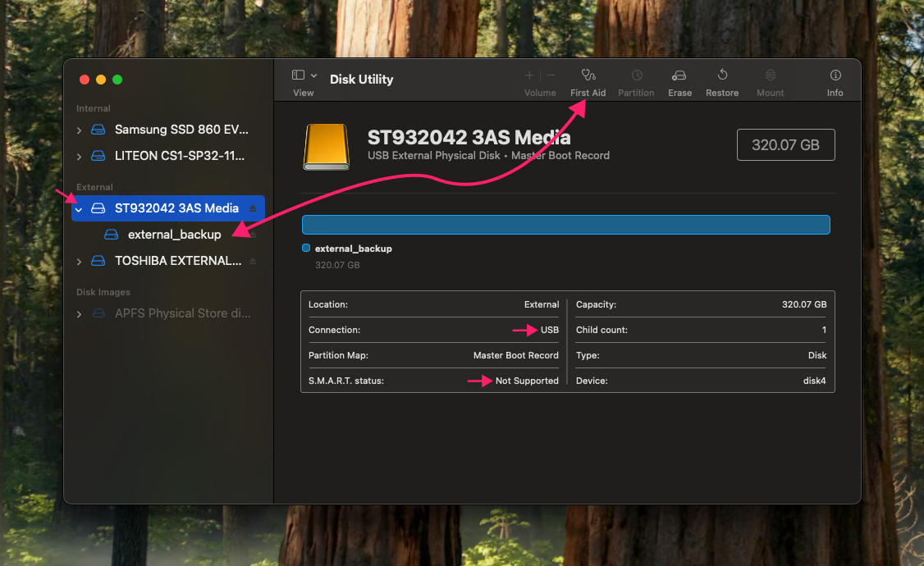This screenshot has height=566, width=924.
Task: Expand the TOSHIBA EXTERNAL disk
Action: point(79,261)
